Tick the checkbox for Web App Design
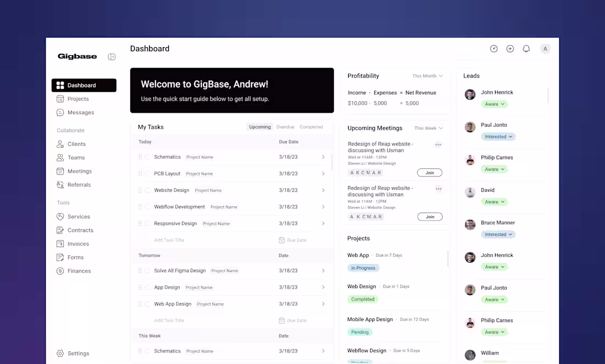This screenshot has width=605, height=364. (x=146, y=304)
